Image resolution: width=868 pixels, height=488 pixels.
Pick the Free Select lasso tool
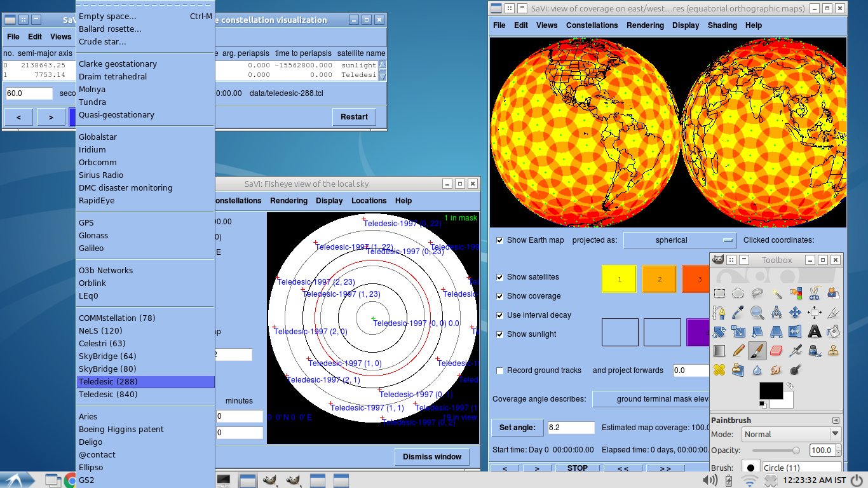pyautogui.click(x=757, y=294)
